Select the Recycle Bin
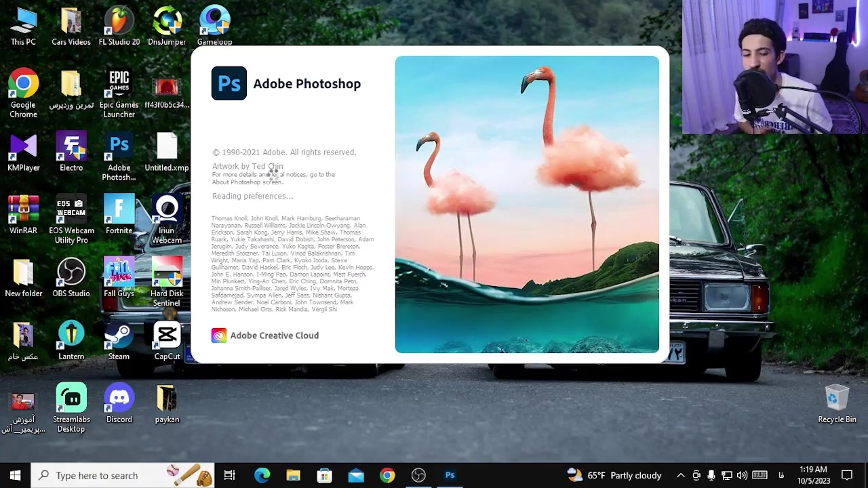The width and height of the screenshot is (868, 488). pos(837,405)
